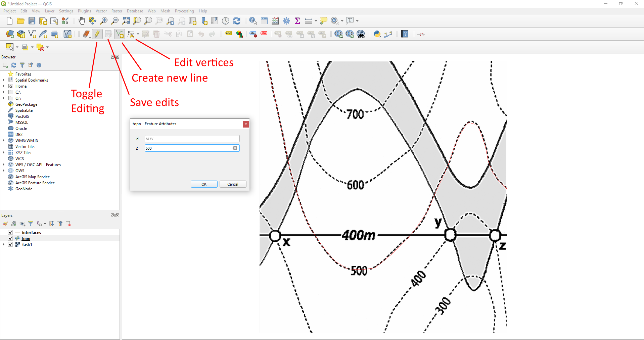Open Layer Styling paintbrush in Layers panel
Image resolution: width=644 pixels, height=340 pixels.
5,224
